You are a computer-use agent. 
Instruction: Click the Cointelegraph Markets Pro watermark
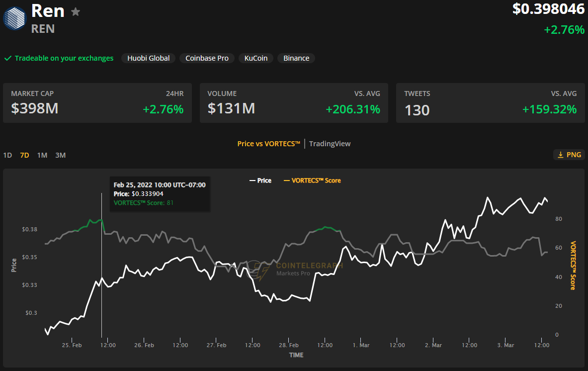coord(298,269)
